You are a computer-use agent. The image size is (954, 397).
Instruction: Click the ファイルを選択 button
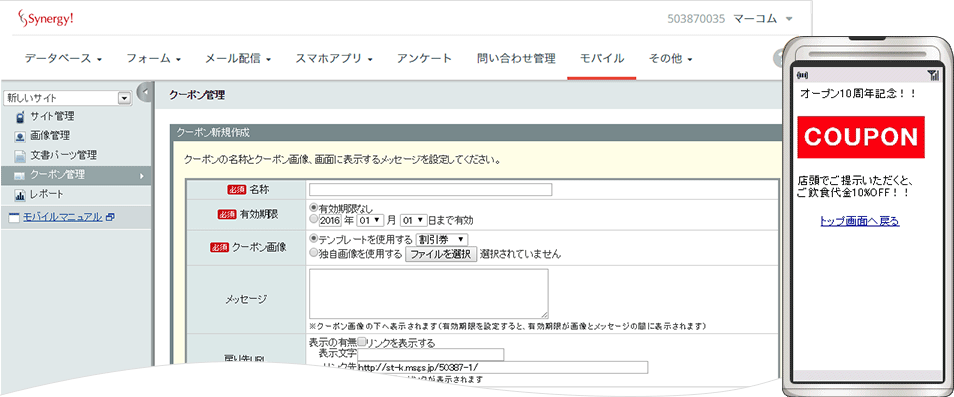441,254
